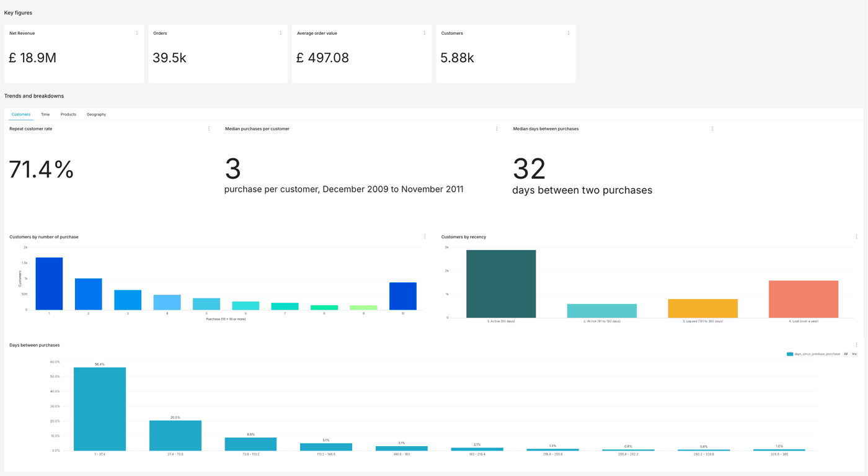The height and width of the screenshot is (476, 868).
Task: Open the Customers KPI card kebab menu
Action: 569,34
